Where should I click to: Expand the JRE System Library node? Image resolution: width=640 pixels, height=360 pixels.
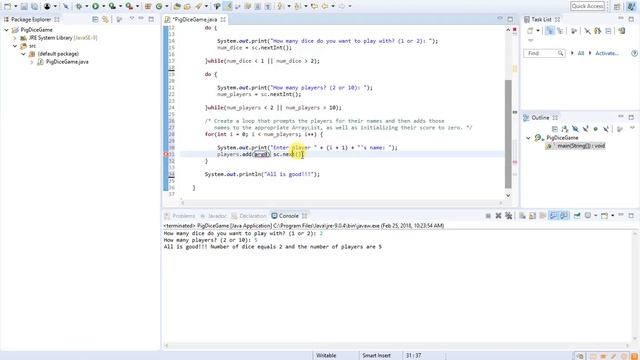click(x=15, y=38)
